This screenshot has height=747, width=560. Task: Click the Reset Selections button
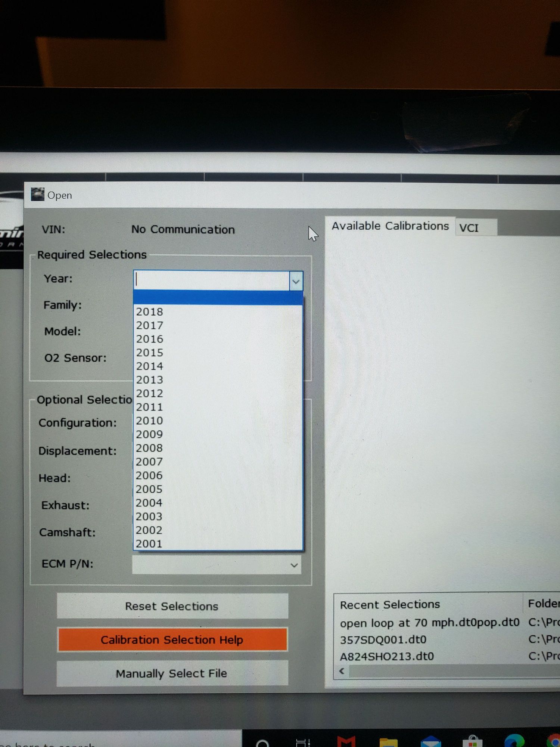[x=172, y=606]
